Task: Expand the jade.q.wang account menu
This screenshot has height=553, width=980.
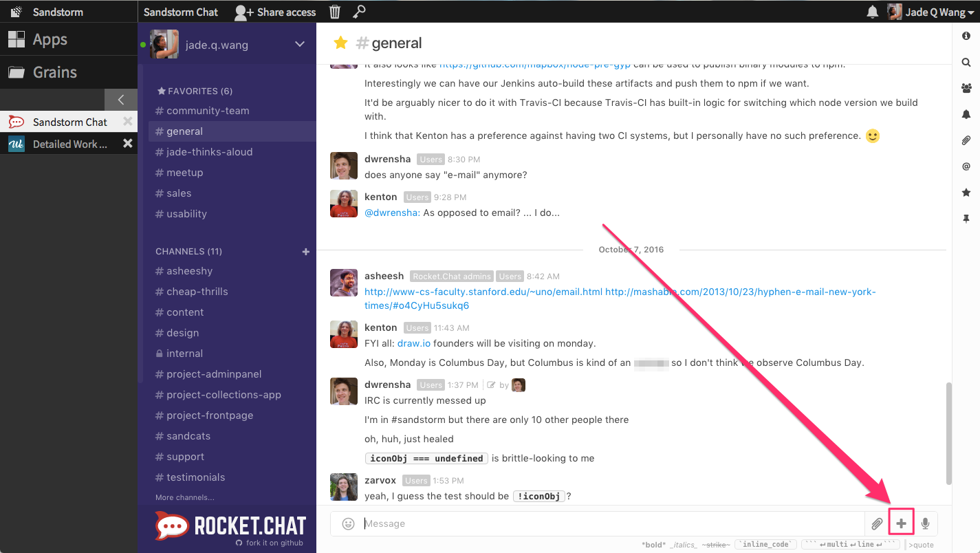Action: [x=298, y=43]
